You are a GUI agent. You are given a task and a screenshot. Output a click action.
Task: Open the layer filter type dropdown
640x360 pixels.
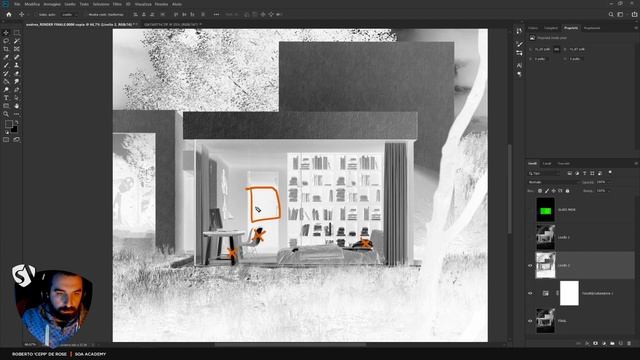click(x=544, y=173)
